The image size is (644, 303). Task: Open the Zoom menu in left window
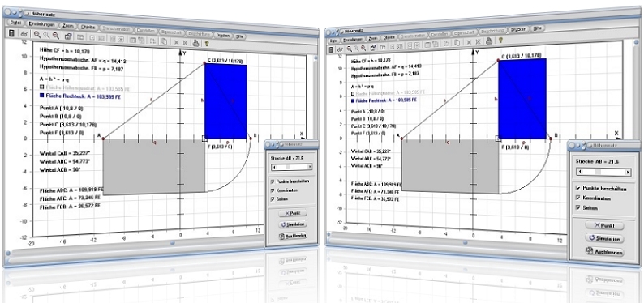tap(68, 26)
